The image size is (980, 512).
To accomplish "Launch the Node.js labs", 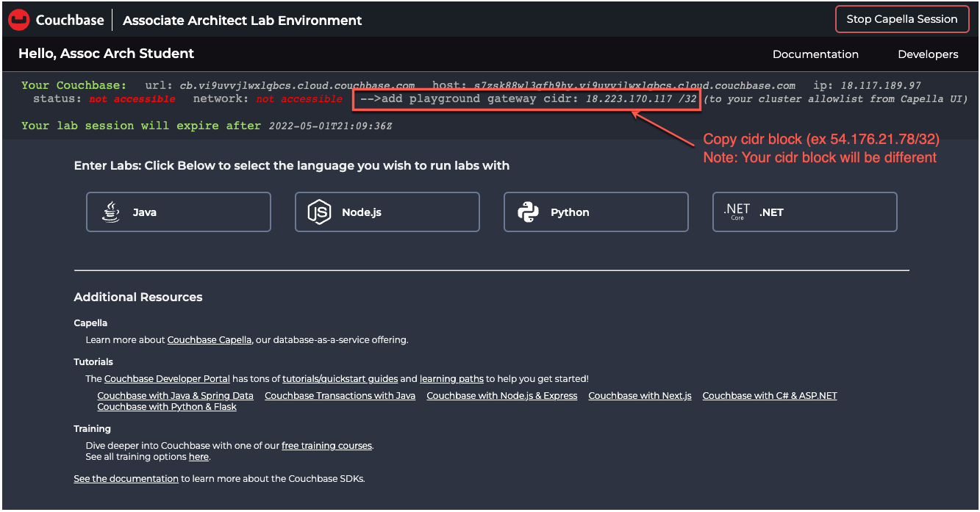I will click(x=387, y=212).
